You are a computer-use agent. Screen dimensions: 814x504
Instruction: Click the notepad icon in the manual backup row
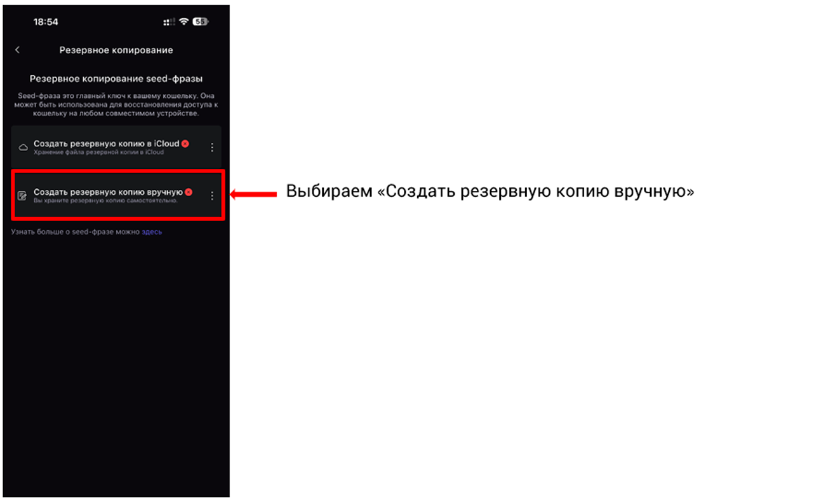(23, 196)
